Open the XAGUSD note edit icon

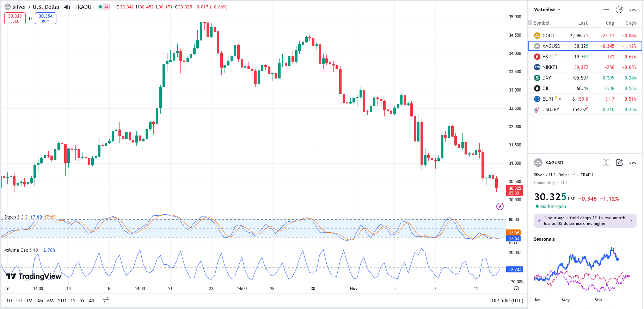(x=619, y=163)
